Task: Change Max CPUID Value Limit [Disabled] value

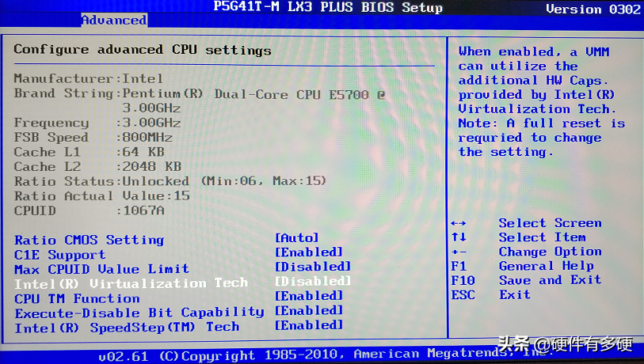Action: pyautogui.click(x=313, y=267)
